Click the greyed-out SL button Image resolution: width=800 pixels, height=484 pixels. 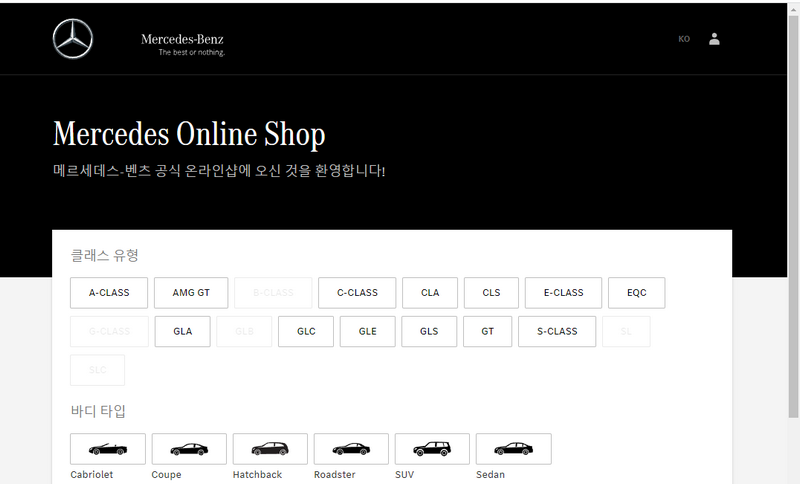627,332
